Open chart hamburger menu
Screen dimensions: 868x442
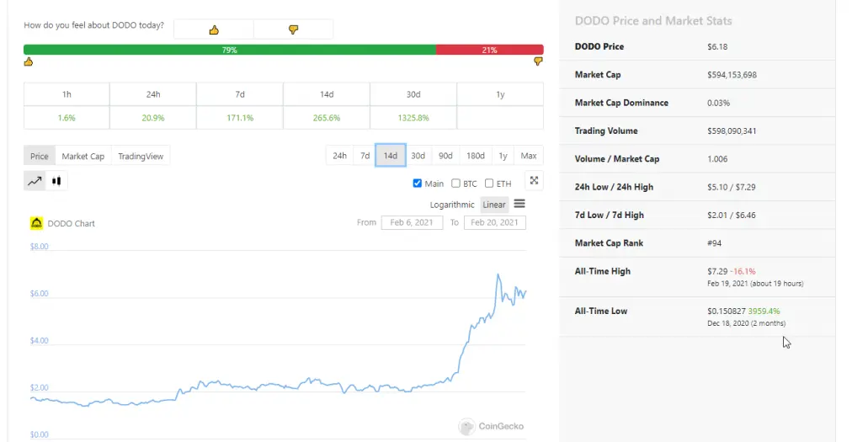coord(519,204)
